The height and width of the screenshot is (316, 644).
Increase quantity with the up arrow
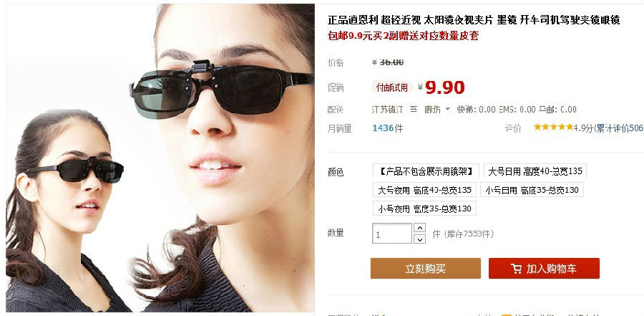tap(419, 228)
